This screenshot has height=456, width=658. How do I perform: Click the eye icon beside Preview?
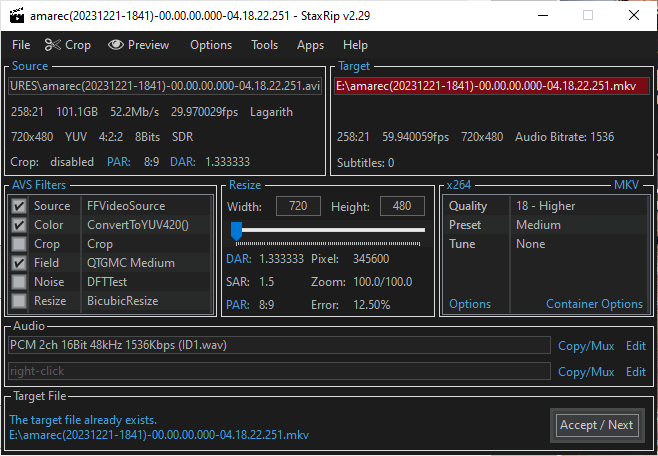116,45
